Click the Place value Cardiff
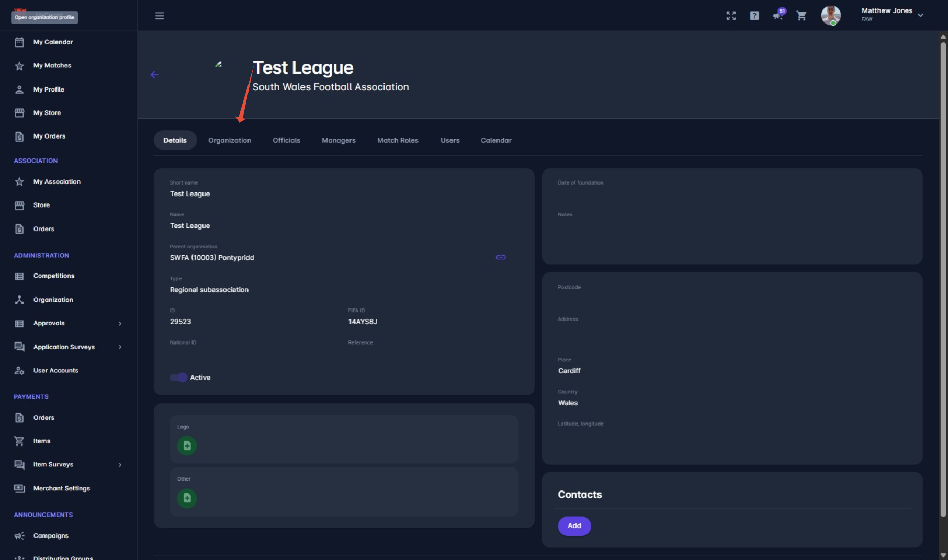This screenshot has width=948, height=560. click(x=569, y=371)
